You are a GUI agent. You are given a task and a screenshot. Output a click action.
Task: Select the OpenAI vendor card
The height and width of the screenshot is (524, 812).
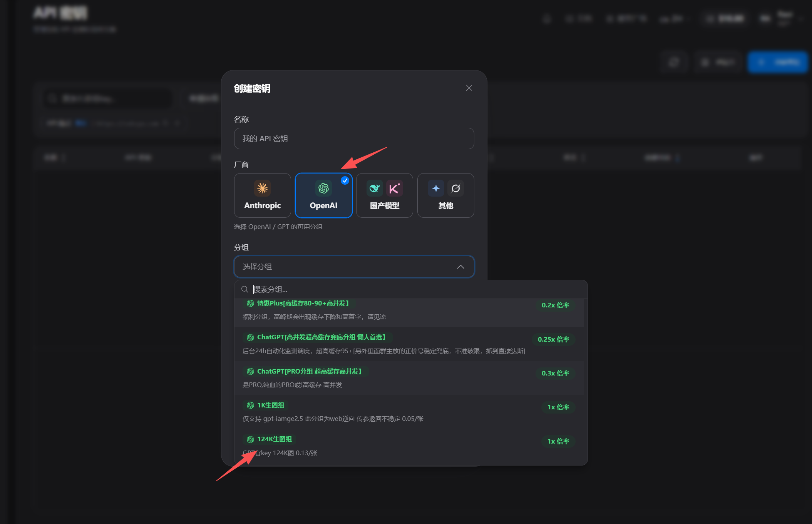[x=323, y=195]
